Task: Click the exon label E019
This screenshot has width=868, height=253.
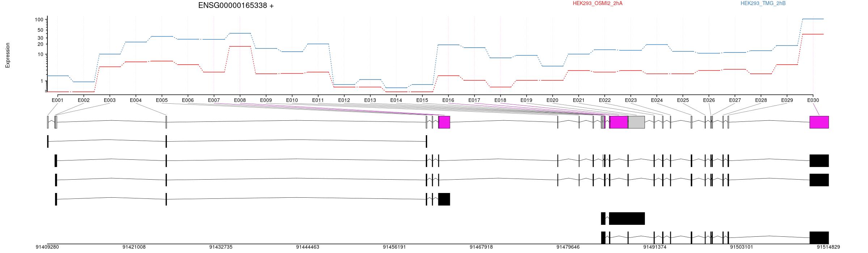Action: point(526,100)
